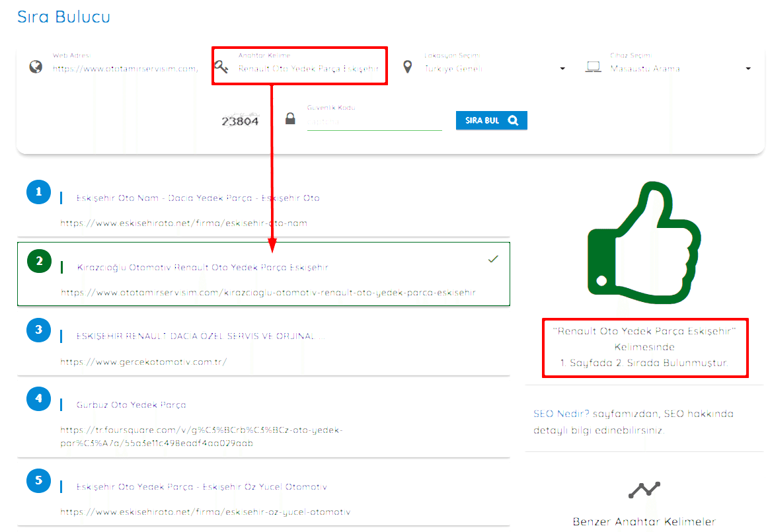Focus the Web Adresi input field
Screen dimensions: 768x532
point(125,69)
